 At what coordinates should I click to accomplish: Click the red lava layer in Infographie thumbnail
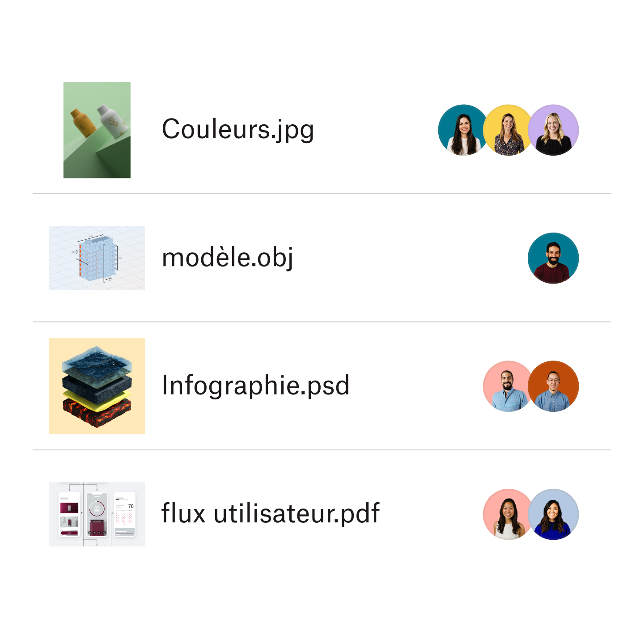[x=97, y=411]
